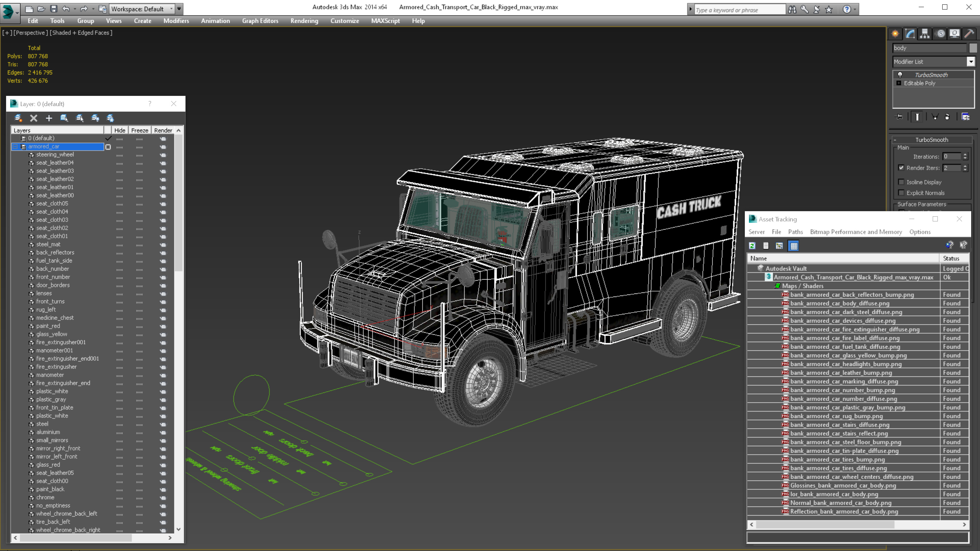Open the Rendering menu
The width and height of the screenshot is (980, 551).
[304, 21]
